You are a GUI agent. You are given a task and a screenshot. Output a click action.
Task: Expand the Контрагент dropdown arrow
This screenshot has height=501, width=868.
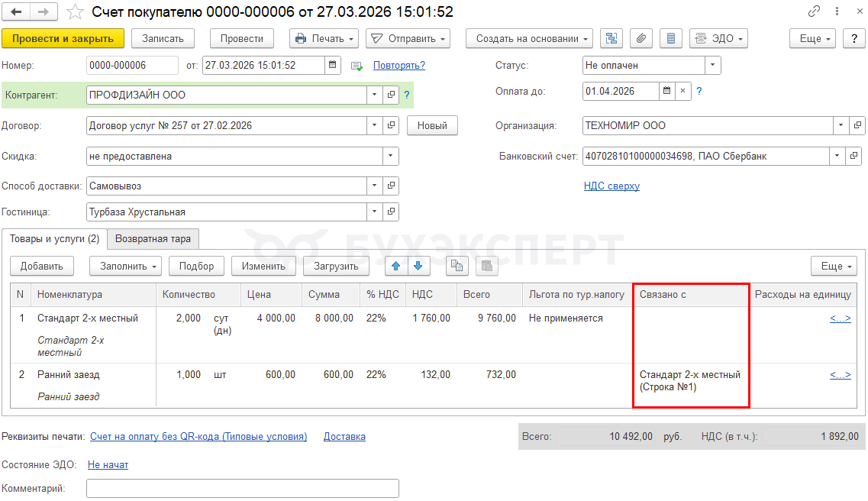[x=375, y=95]
